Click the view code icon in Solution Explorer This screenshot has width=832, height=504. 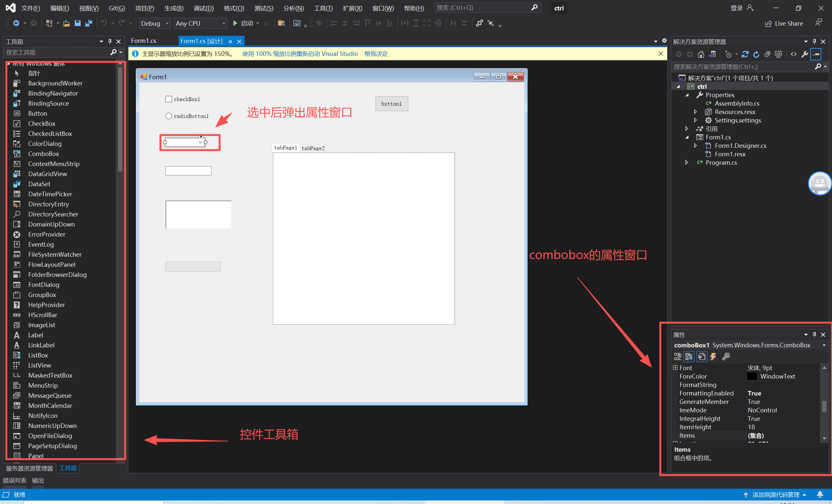pos(794,54)
